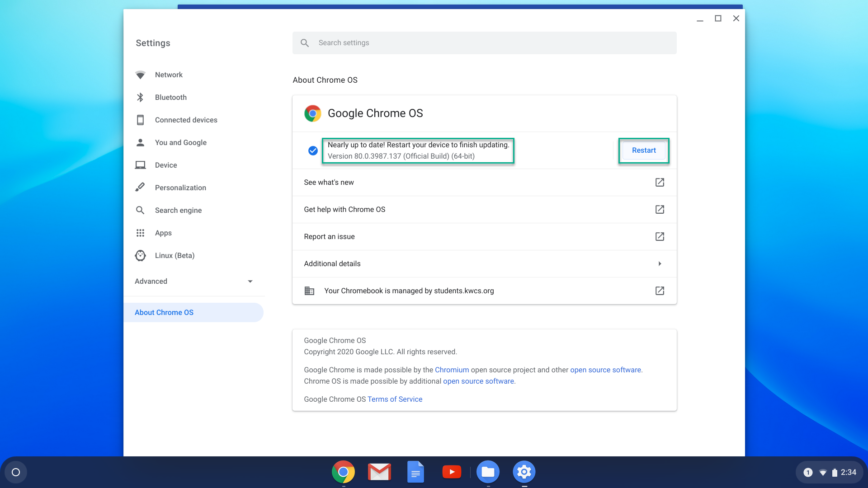868x488 pixels.
Task: Click the Chromium project link
Action: click(x=452, y=370)
